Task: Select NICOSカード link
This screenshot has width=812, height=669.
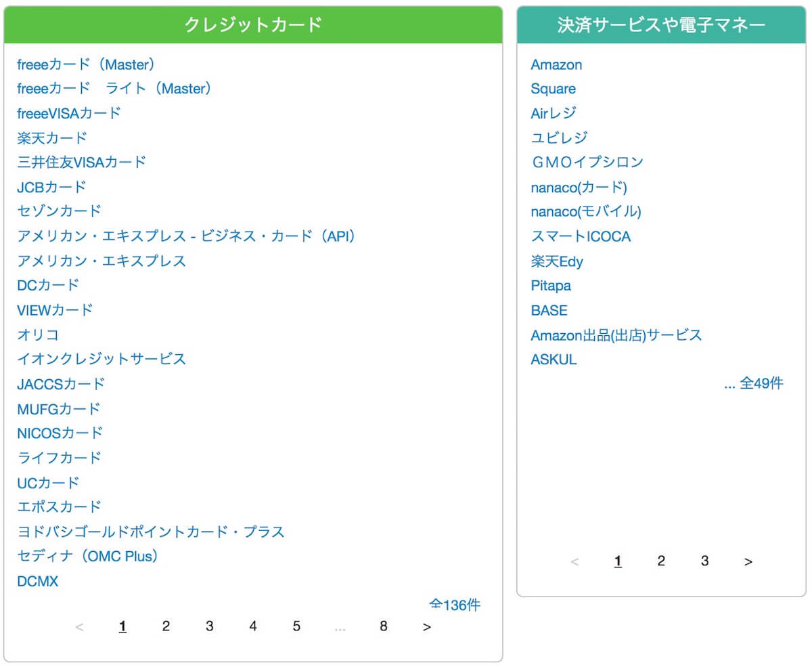Action: (x=60, y=433)
